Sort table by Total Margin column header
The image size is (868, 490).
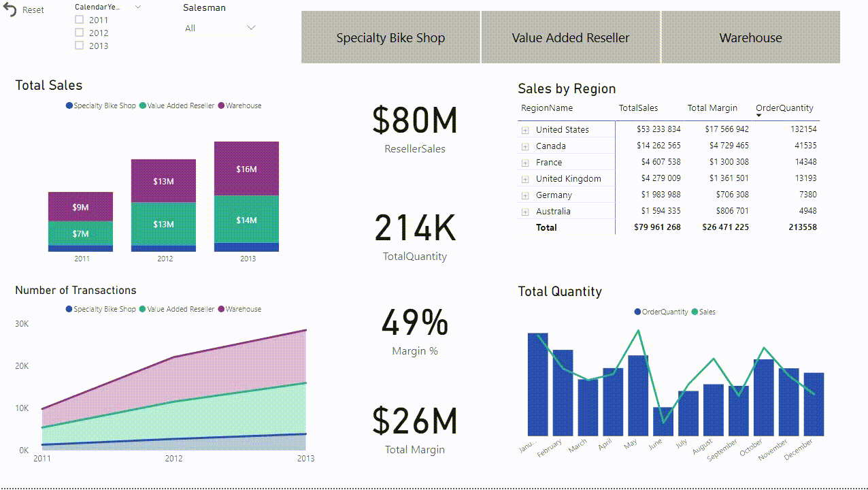click(x=712, y=108)
